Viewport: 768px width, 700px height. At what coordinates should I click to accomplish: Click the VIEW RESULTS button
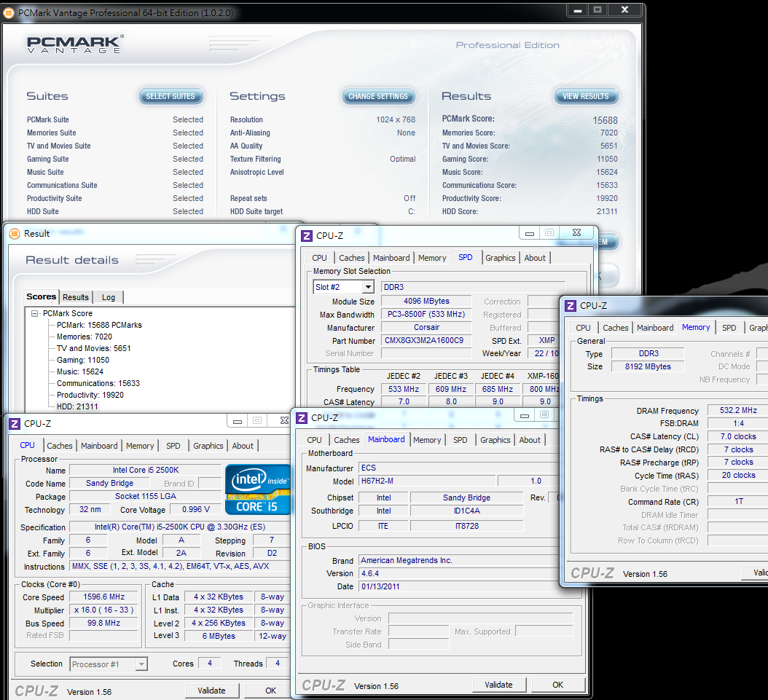(585, 96)
